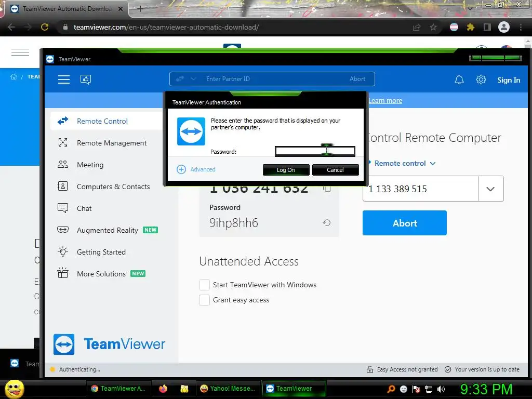Click Log On in the authentication dialog
532x399 pixels.
[x=286, y=170]
